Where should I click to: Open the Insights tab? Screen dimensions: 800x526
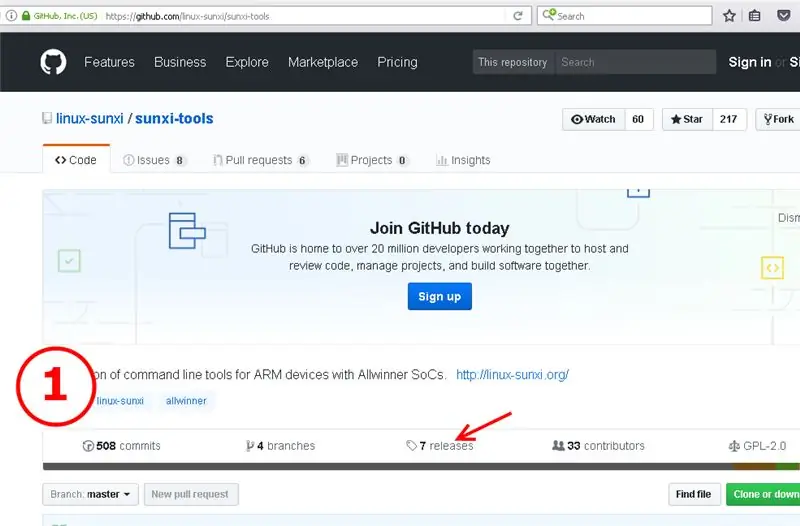tap(463, 160)
